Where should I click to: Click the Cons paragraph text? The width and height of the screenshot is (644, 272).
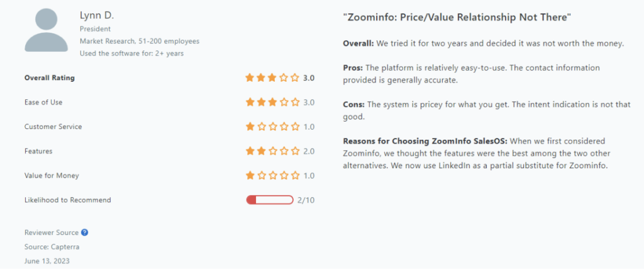coord(487,111)
